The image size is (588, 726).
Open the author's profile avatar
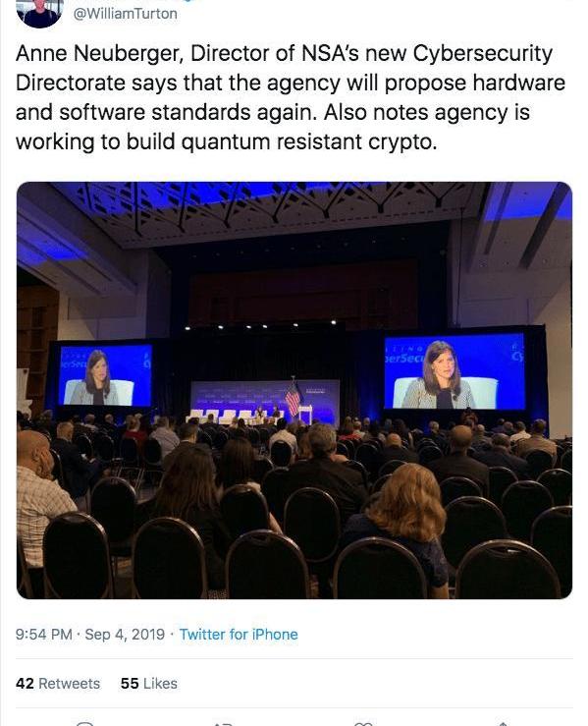pos(39,13)
